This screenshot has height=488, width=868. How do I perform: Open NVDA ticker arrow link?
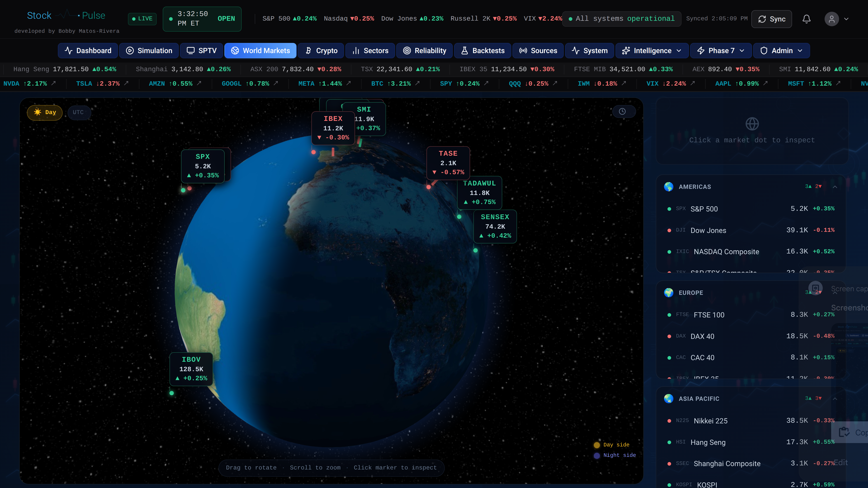point(54,83)
